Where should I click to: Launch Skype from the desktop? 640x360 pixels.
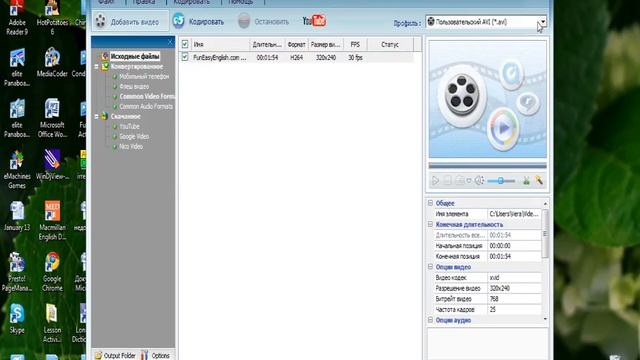coord(17,319)
